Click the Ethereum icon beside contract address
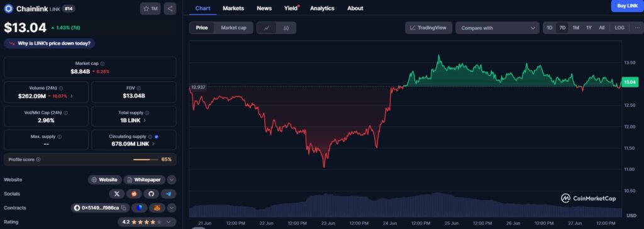Screen dimensions: 644x229 77,208
